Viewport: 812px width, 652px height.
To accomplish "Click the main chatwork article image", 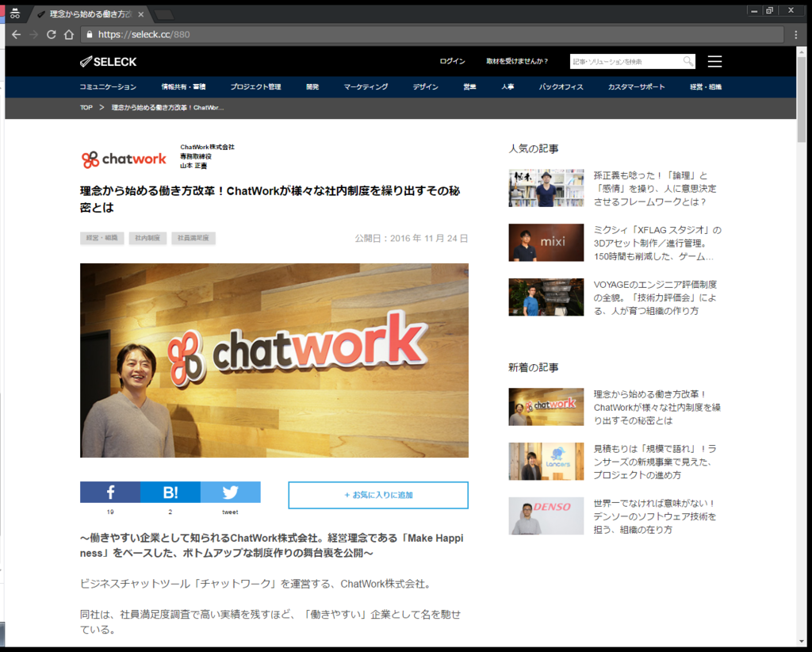I will 274,360.
